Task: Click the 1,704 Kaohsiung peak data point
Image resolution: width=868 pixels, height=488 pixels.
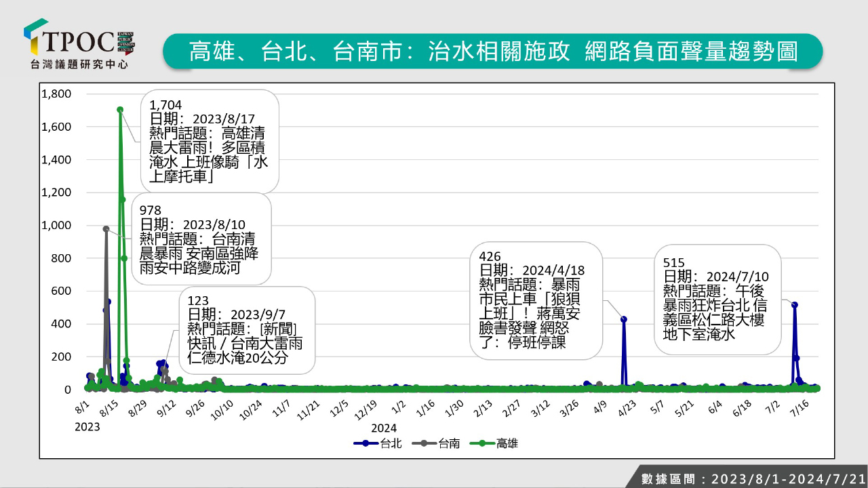Action: click(120, 109)
